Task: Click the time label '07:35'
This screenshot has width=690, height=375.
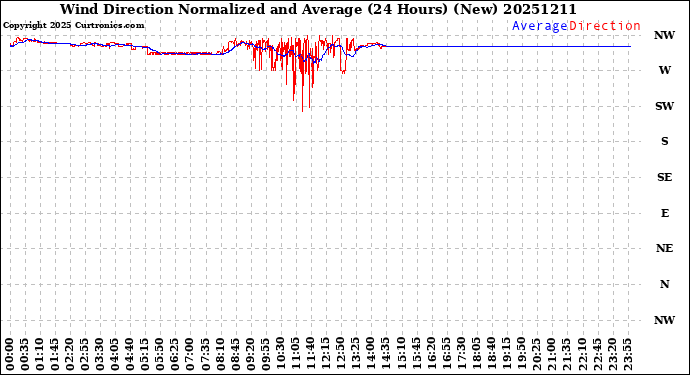Action: (205, 355)
